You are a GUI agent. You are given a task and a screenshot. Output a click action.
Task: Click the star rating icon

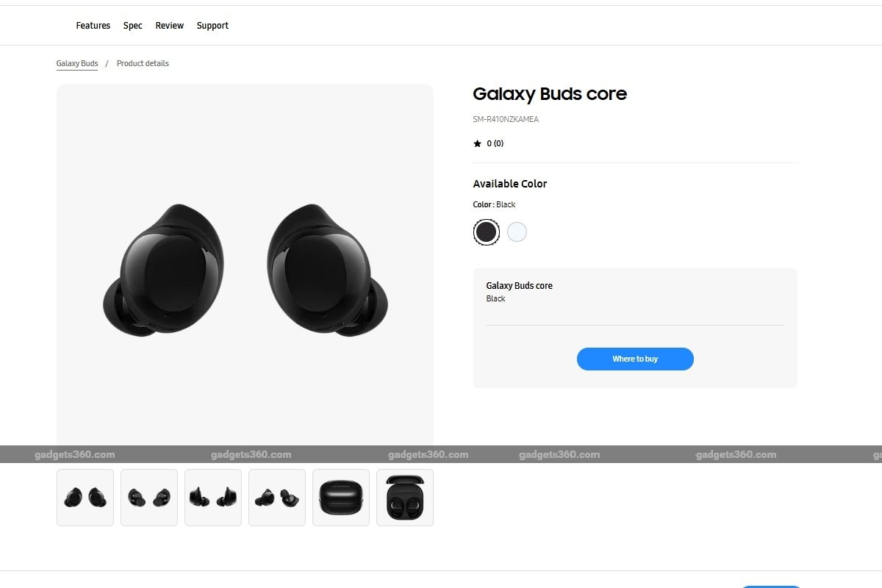coord(477,143)
